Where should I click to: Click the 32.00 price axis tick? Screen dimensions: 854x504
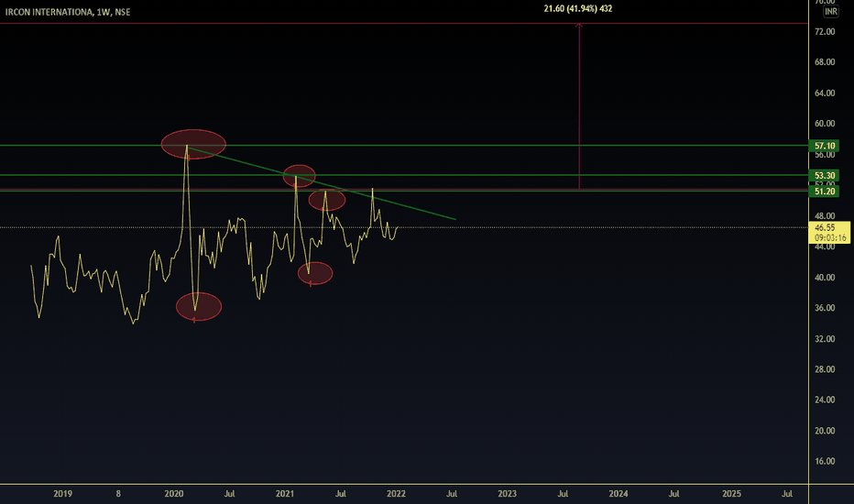[825, 339]
